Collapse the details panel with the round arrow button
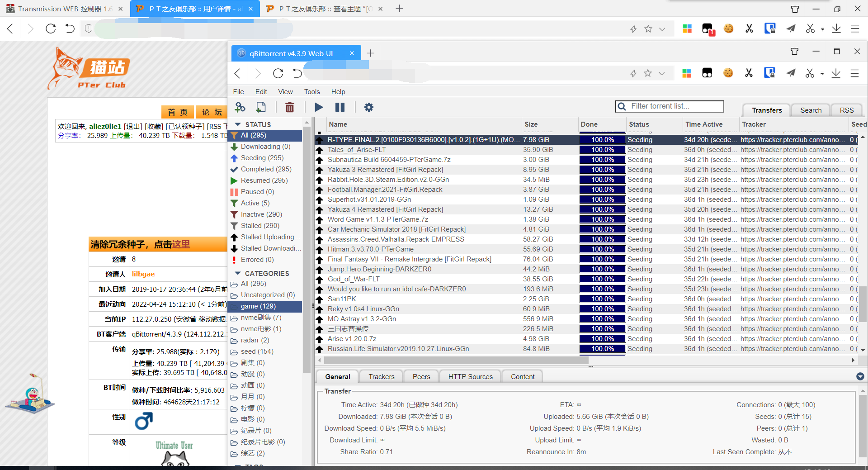Viewport: 868px width, 470px height. (x=860, y=376)
